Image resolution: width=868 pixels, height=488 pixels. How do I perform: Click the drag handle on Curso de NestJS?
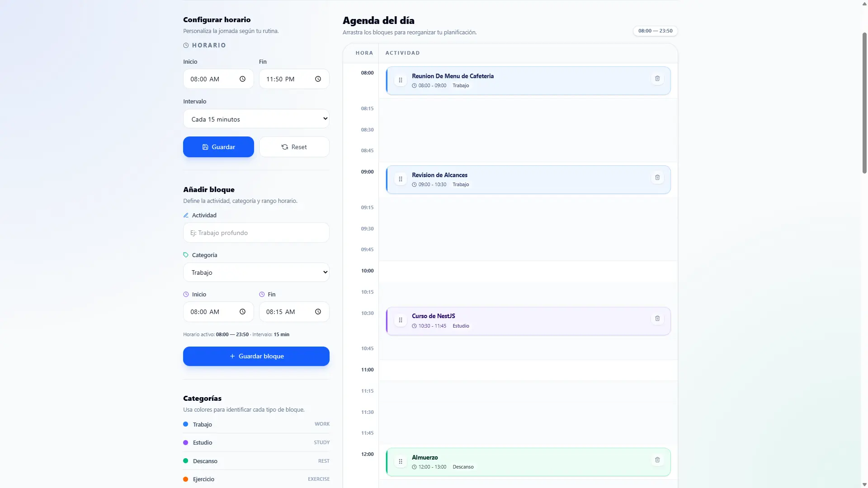[x=401, y=320]
